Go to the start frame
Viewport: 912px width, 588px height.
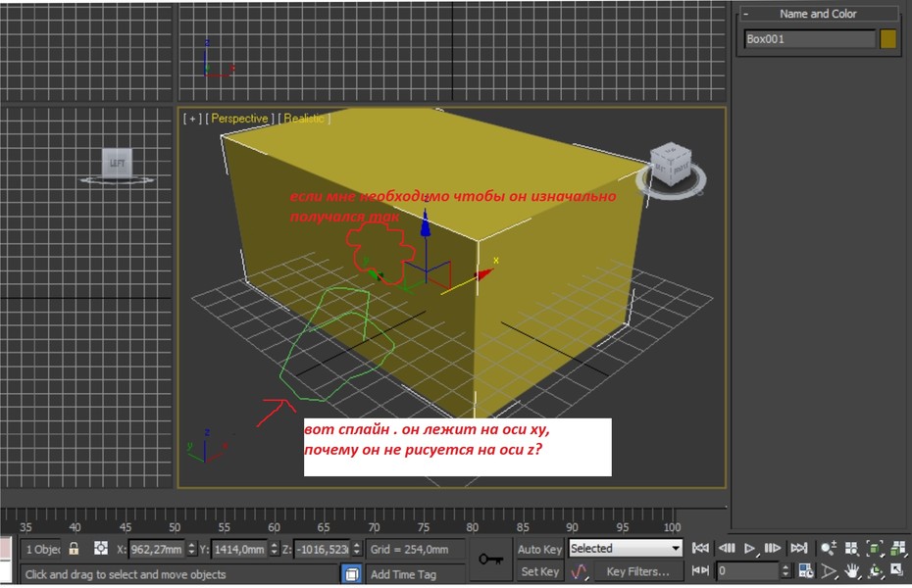(x=700, y=548)
